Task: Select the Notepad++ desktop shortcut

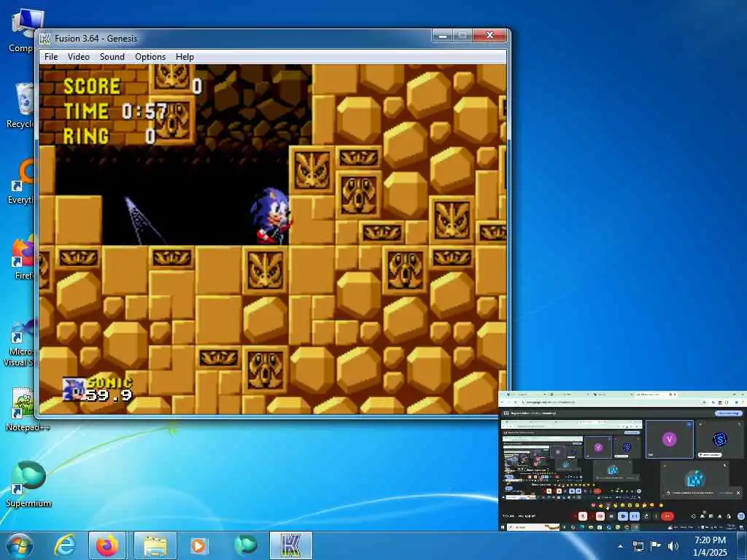Action: [x=27, y=408]
